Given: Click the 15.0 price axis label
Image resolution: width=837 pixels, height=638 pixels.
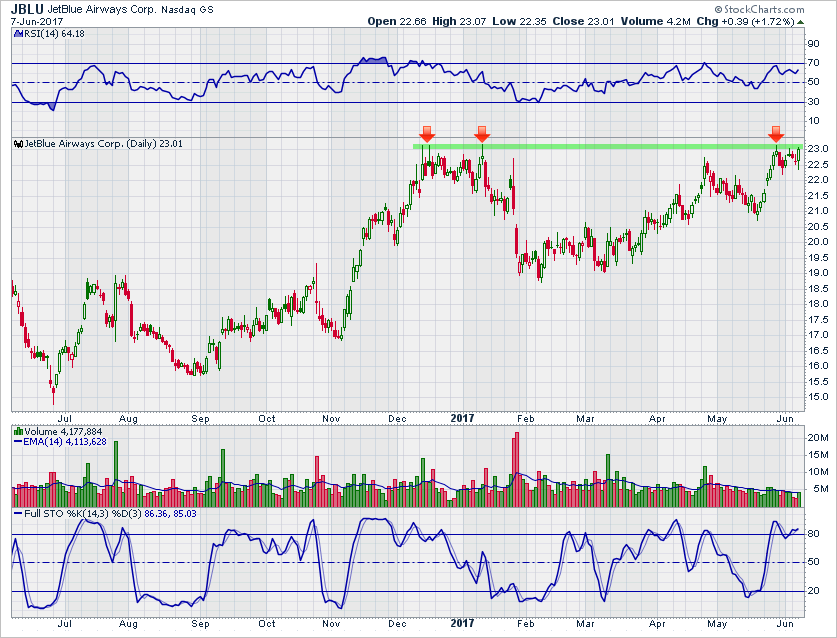Looking at the screenshot, I should tap(817, 396).
